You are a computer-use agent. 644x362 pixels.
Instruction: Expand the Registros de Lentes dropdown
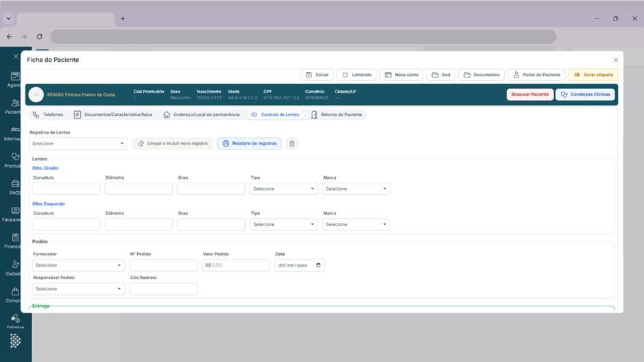[78, 144]
